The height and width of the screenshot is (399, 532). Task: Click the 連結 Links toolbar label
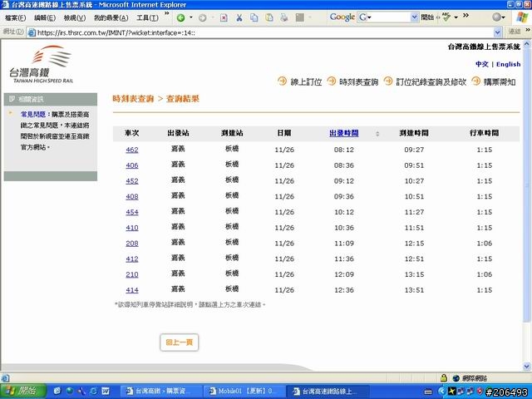(x=515, y=32)
